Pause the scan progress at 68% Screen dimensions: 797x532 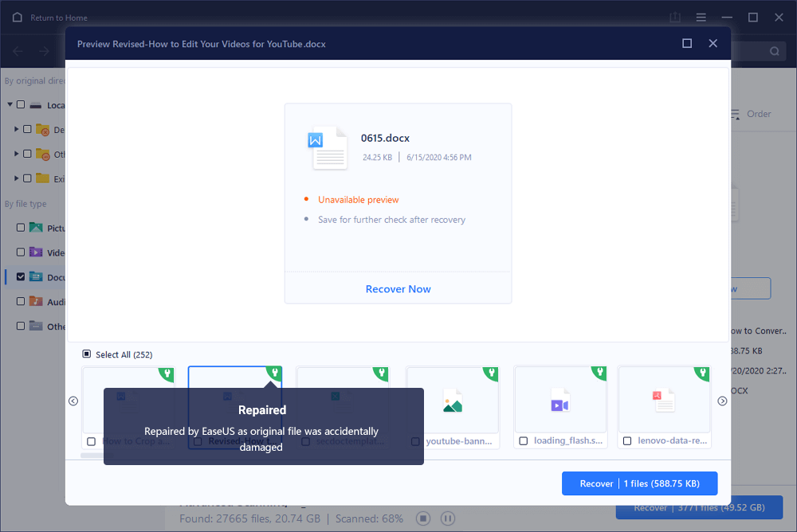pyautogui.click(x=448, y=518)
